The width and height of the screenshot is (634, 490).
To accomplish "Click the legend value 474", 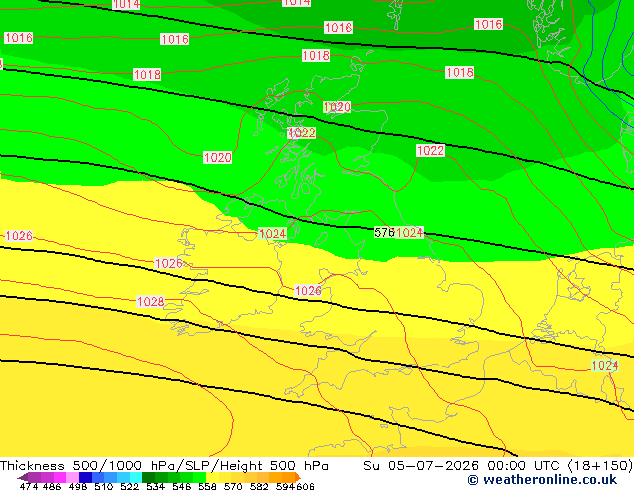I will click(x=29, y=486).
